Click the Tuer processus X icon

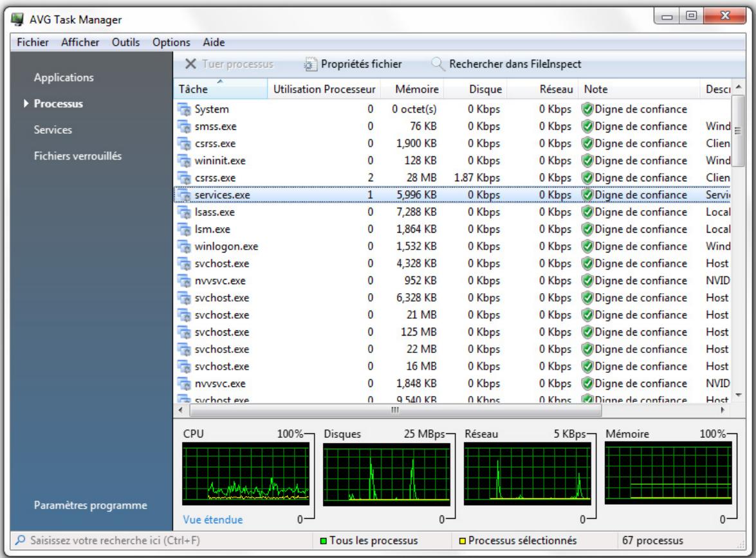(191, 64)
